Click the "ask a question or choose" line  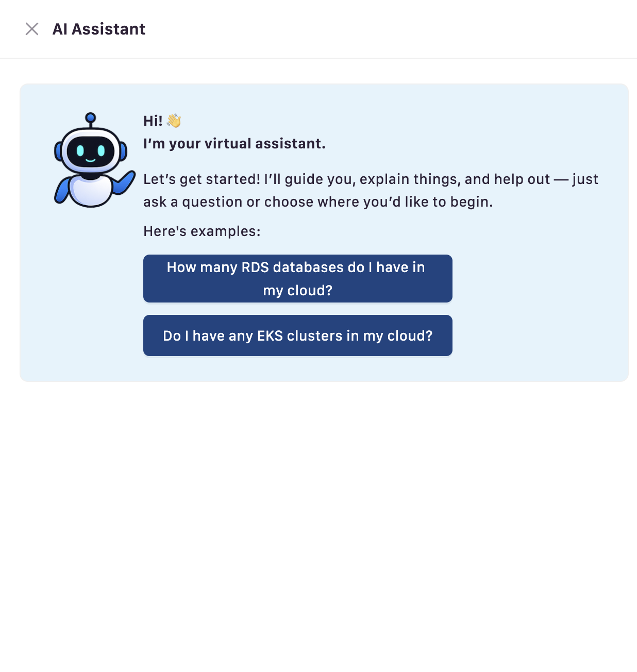(318, 202)
